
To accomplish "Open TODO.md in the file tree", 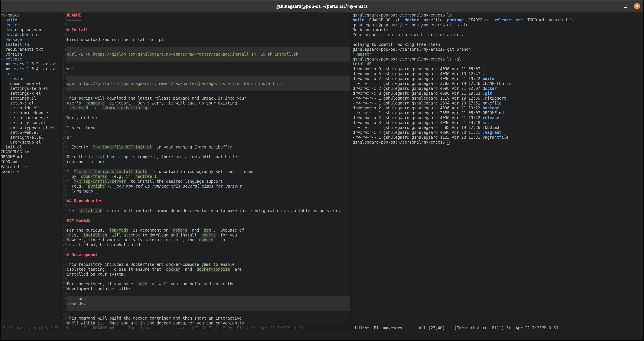I will pyautogui.click(x=9, y=162).
